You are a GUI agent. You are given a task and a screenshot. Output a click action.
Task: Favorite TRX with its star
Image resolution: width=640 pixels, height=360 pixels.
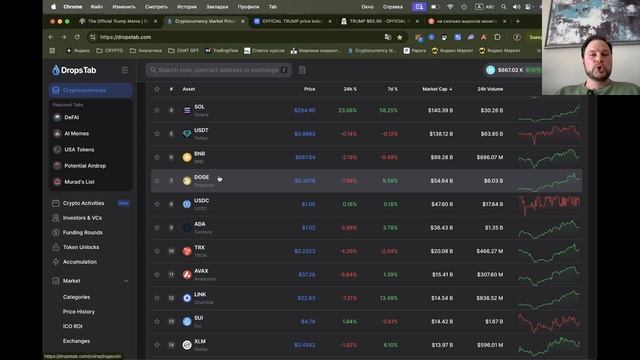tap(157, 251)
